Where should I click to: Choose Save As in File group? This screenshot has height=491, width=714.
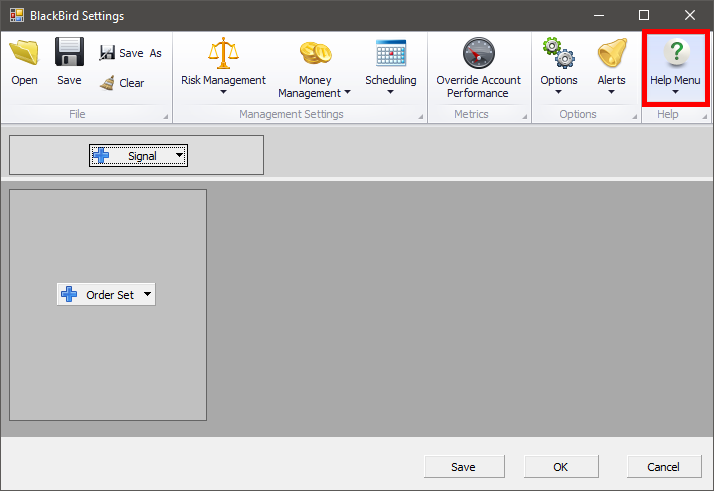[131, 53]
